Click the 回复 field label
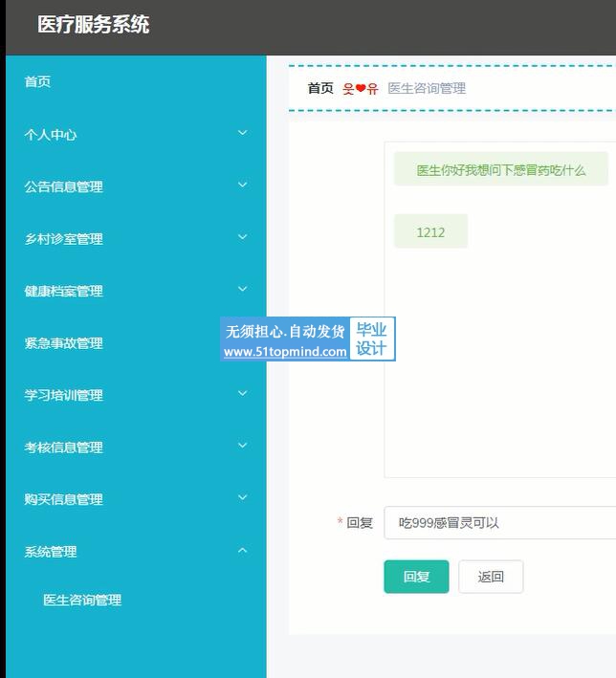616x678 pixels. 360,523
